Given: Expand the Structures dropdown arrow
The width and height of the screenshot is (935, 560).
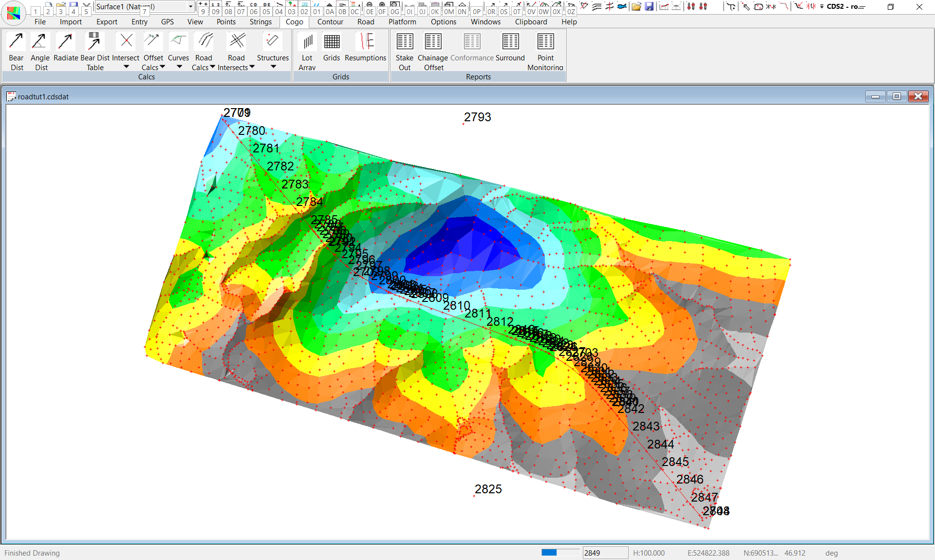Looking at the screenshot, I should pyautogui.click(x=273, y=67).
